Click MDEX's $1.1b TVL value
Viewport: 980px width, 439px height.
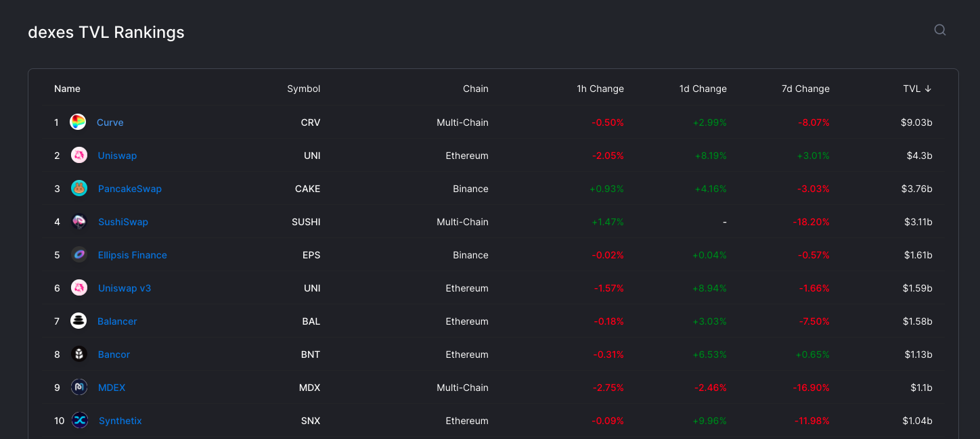coord(921,388)
